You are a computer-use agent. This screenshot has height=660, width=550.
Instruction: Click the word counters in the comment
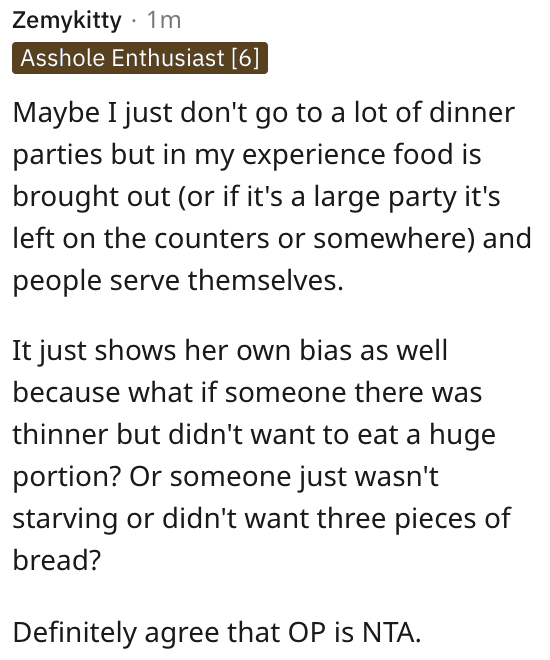tap(212, 239)
